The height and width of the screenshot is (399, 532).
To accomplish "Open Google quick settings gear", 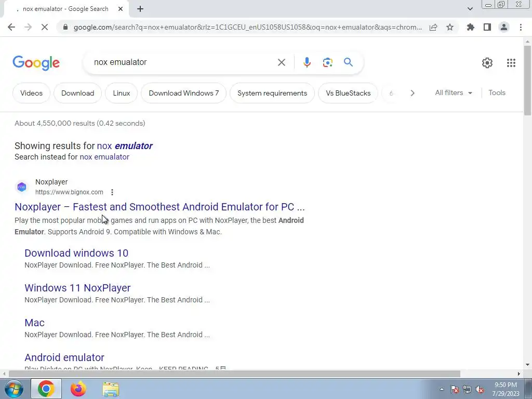I will coord(487,62).
